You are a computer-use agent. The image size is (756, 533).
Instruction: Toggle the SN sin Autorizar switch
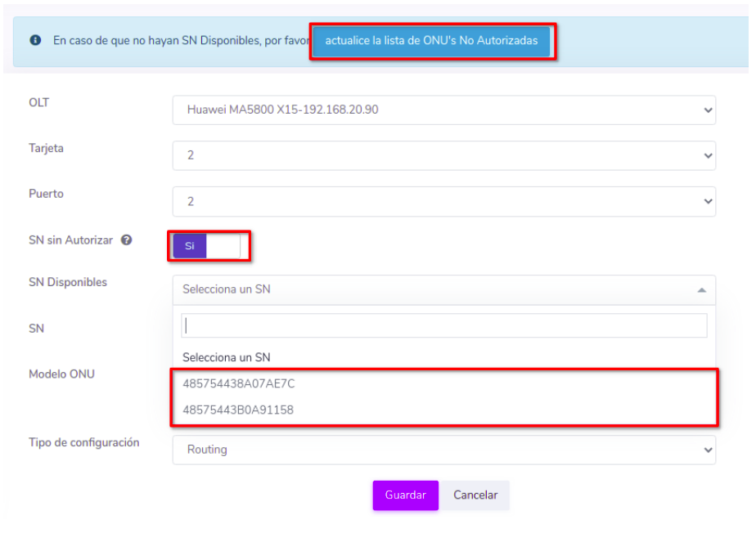click(208, 246)
